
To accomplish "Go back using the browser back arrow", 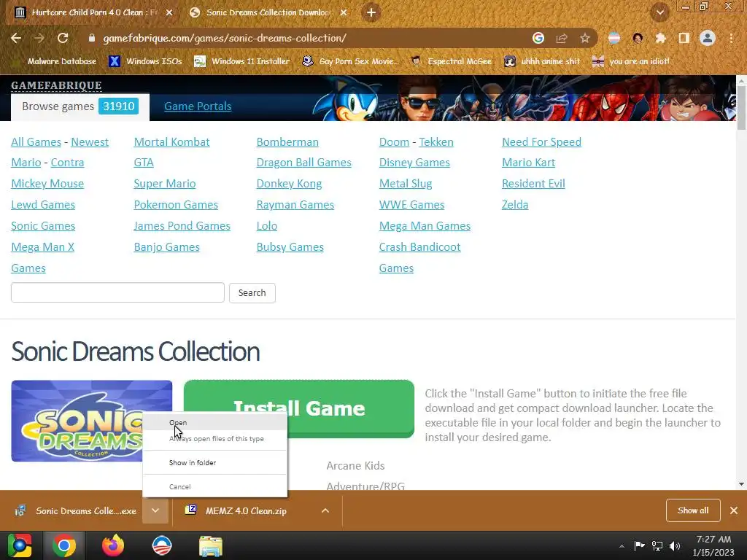I will tap(16, 38).
